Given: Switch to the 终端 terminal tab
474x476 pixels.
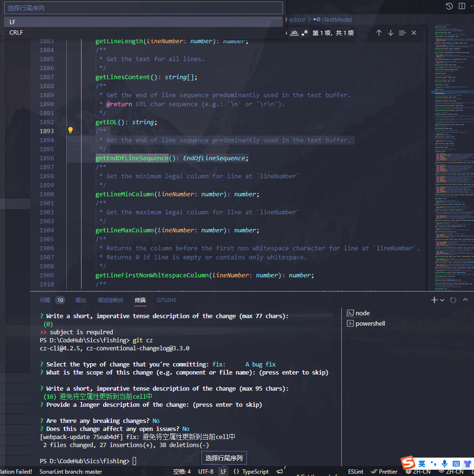Looking at the screenshot, I should click(140, 300).
